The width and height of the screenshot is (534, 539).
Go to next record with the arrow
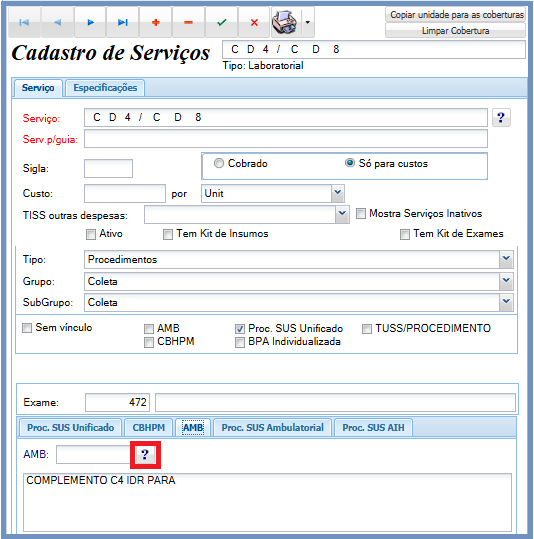pyautogui.click(x=90, y=22)
